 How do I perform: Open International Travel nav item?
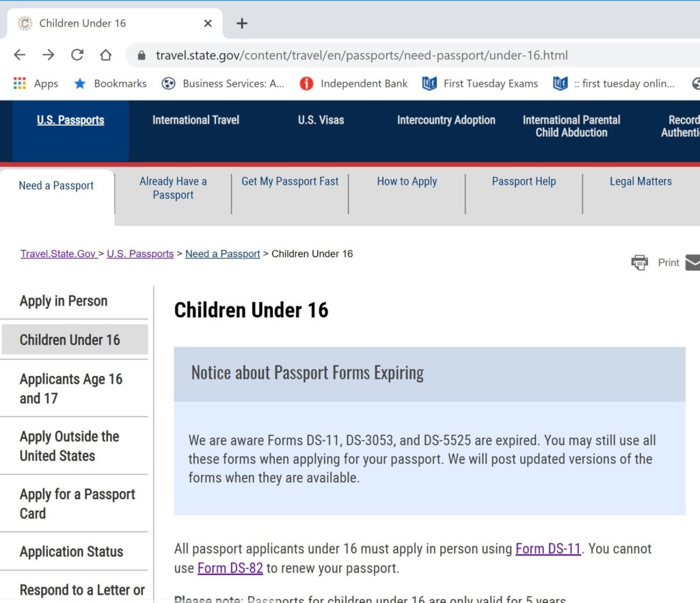pyautogui.click(x=196, y=120)
